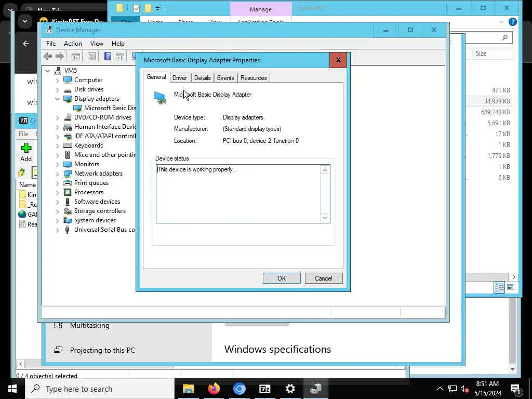
Task: Click Show/Hide Console Tree toolbar icon
Action: coord(76,56)
